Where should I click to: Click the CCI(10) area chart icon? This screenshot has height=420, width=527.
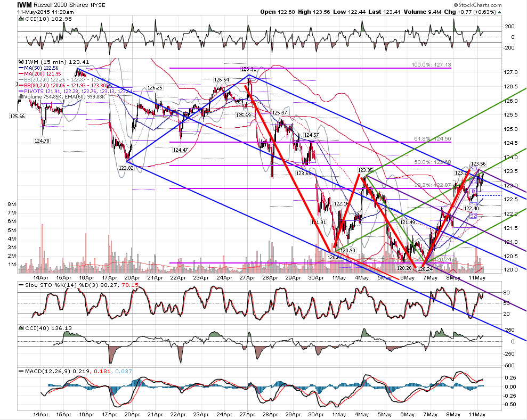[21, 19]
